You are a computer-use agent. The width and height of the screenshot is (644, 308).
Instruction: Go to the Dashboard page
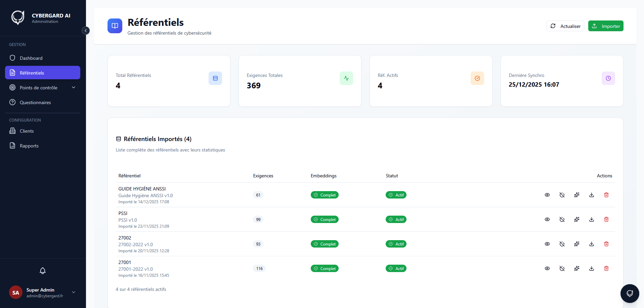[43, 58]
